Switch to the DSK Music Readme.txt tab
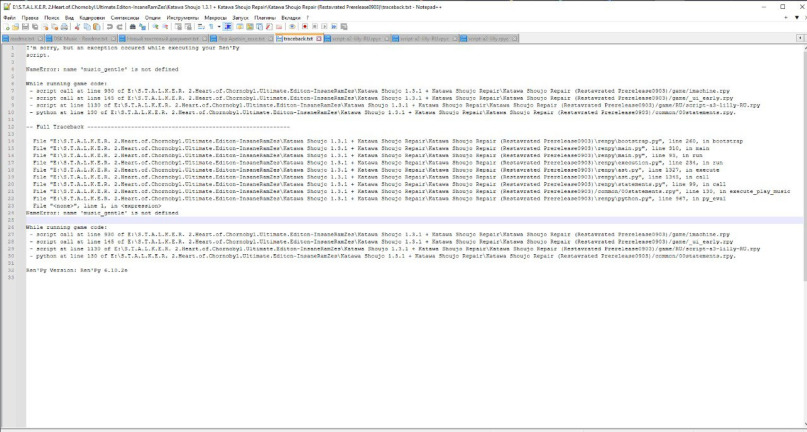The height and width of the screenshot is (432, 807). (65, 39)
